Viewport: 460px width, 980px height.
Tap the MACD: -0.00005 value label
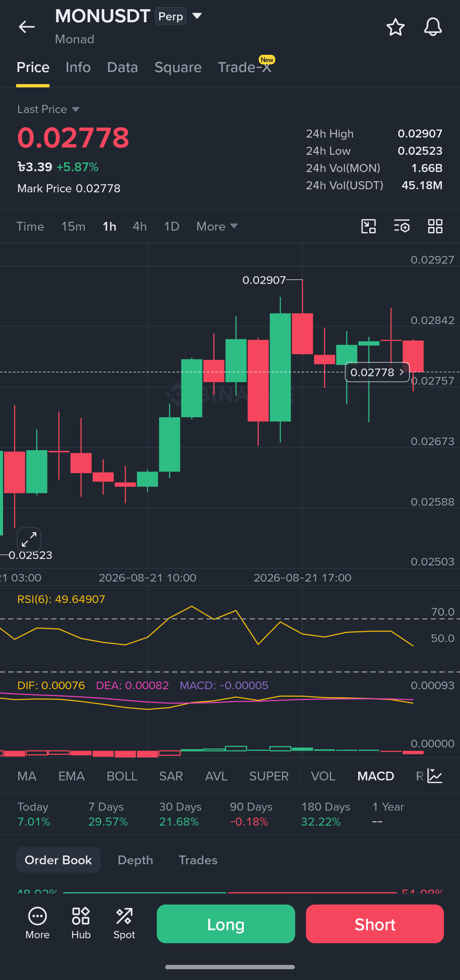(224, 685)
